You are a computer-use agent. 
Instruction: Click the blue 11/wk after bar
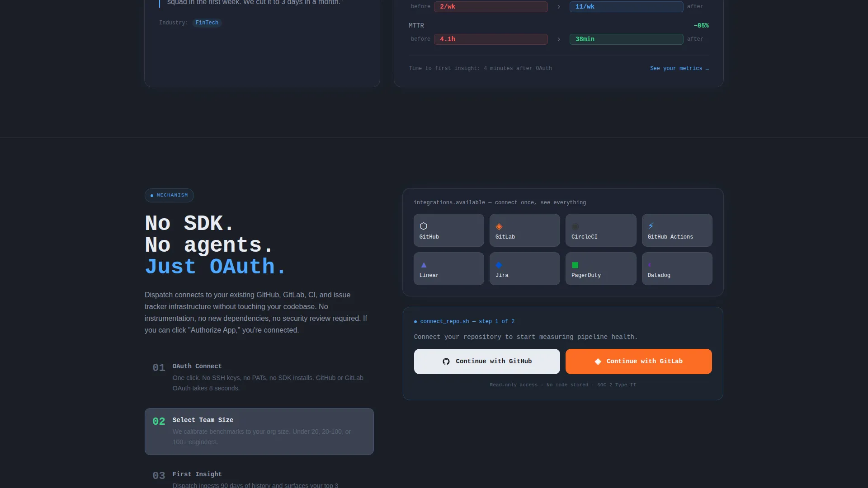tap(626, 7)
